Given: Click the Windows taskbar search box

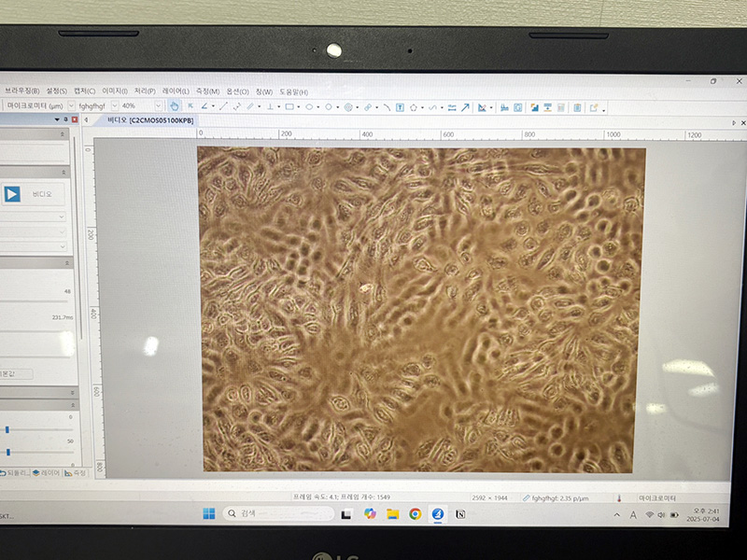Looking at the screenshot, I should pyautogui.click(x=278, y=513).
